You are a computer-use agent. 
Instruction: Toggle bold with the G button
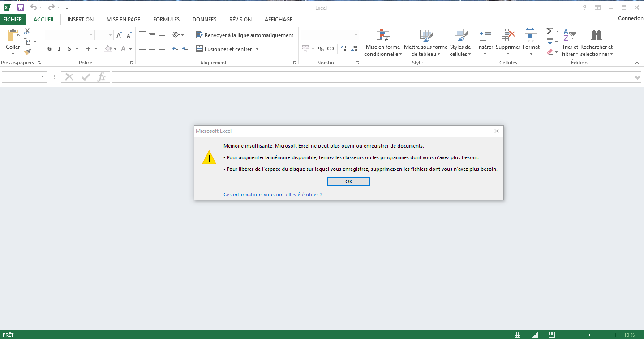point(49,49)
